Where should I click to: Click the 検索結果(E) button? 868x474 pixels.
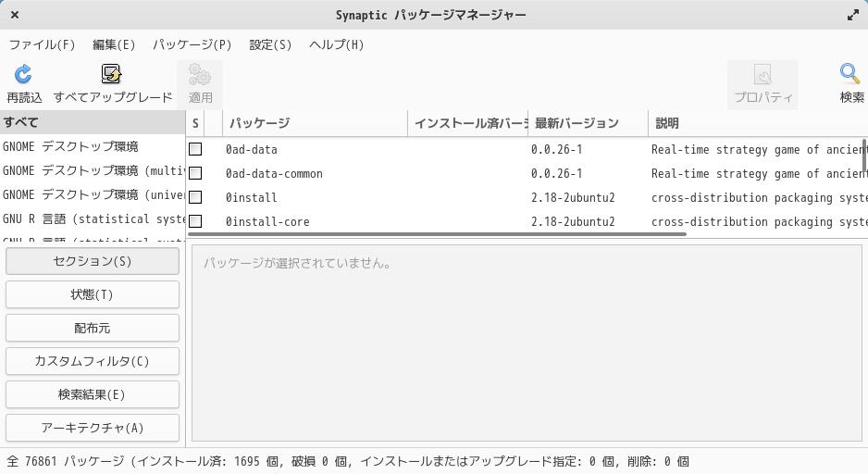point(93,394)
